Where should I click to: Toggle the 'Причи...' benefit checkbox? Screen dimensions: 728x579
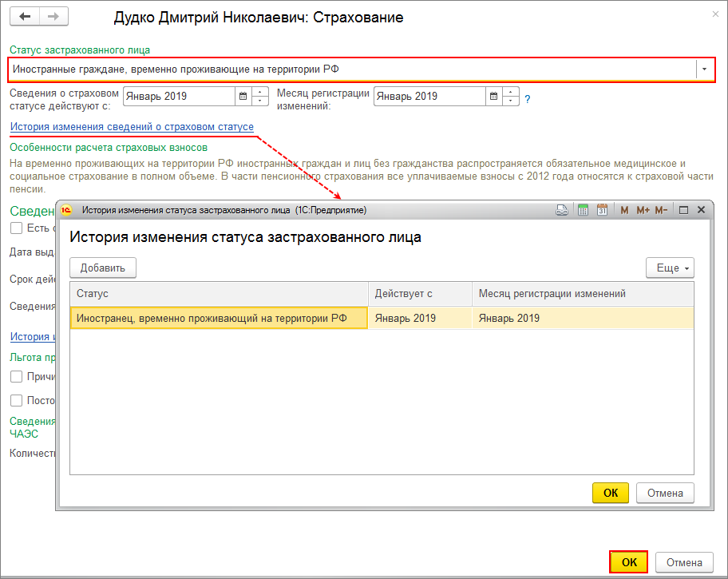pyautogui.click(x=16, y=376)
